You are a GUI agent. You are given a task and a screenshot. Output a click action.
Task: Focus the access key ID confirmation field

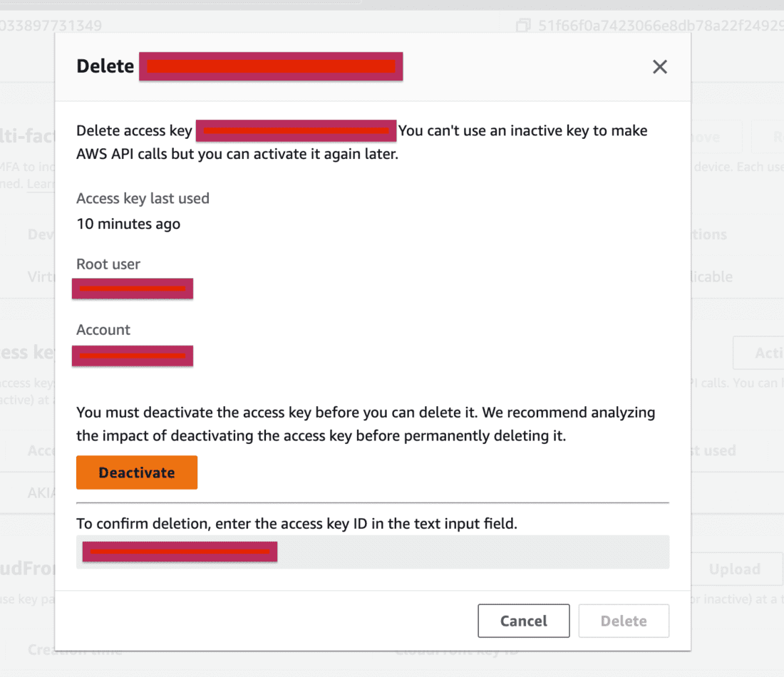click(470, 552)
